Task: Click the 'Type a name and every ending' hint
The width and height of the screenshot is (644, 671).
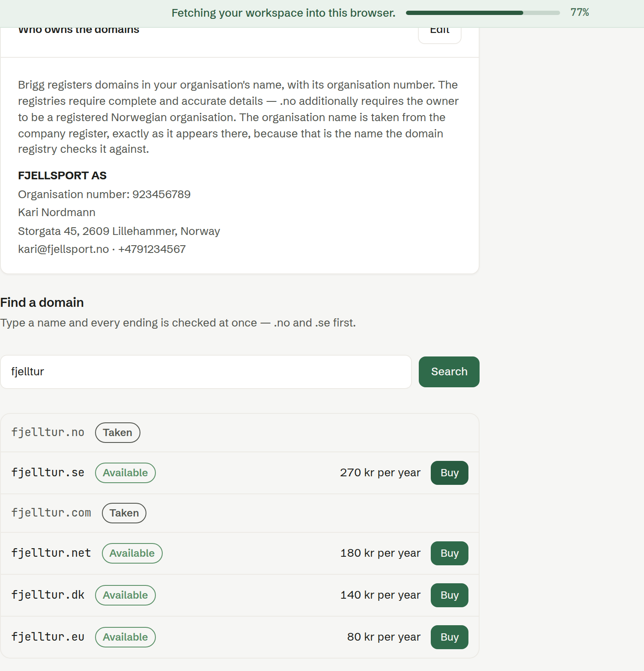Action: point(178,323)
